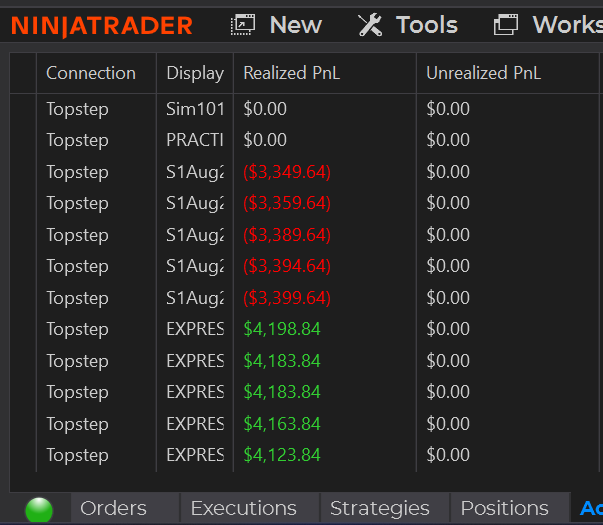Viewport: 603px width, 525px height.
Task: Click Realized PnL $0.00 in PRACTI row
Action: pos(265,140)
